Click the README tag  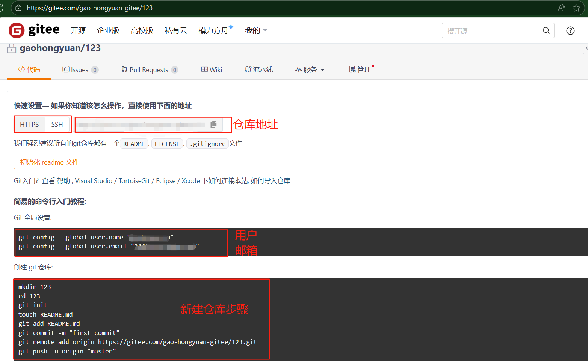click(134, 144)
